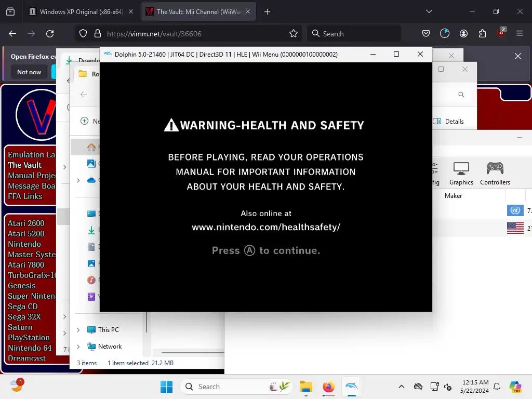Click back arrow in File Explorer

click(84, 95)
